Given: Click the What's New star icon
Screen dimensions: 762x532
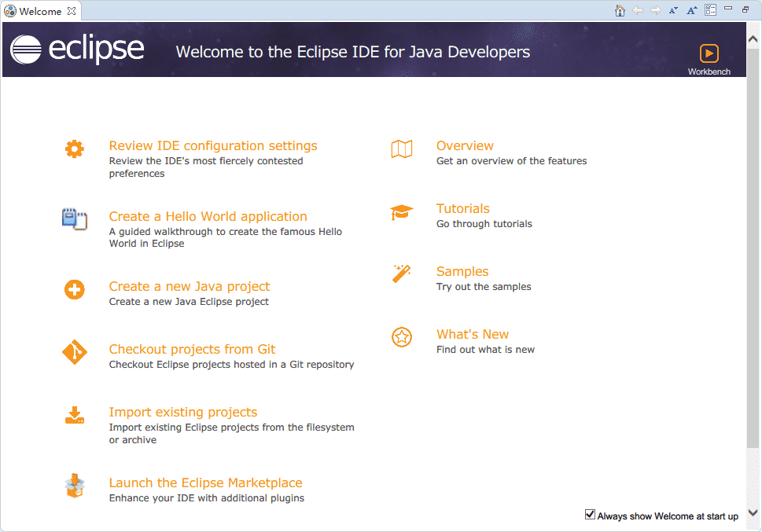Looking at the screenshot, I should tap(402, 337).
